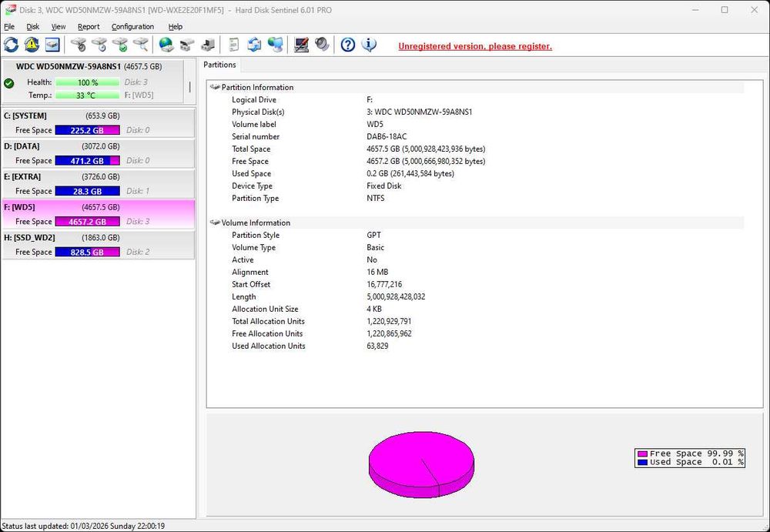Open the Disk menu
The image size is (770, 532).
coord(33,26)
